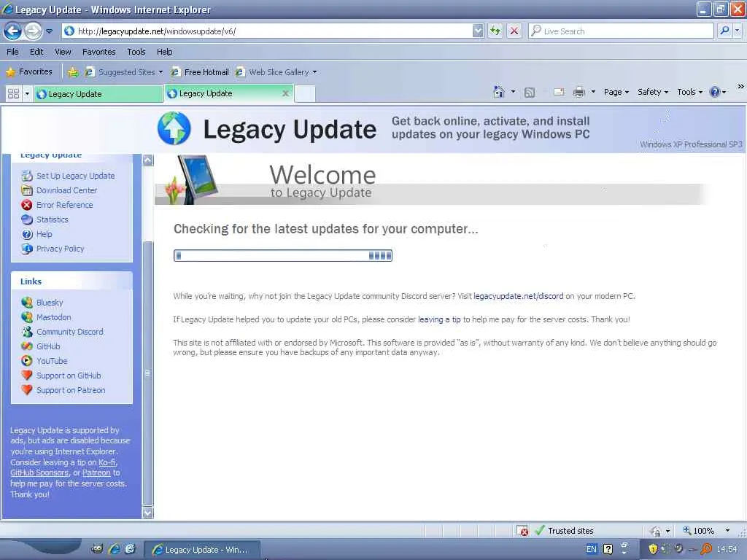This screenshot has width=747, height=560.
Task: Open the Safety command menu
Action: (653, 92)
